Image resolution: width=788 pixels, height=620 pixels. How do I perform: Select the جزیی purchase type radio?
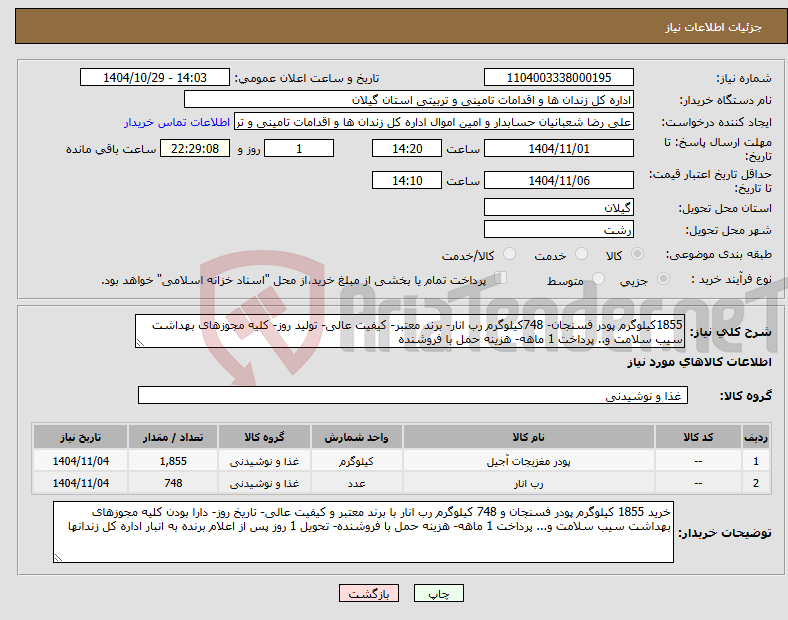663,278
